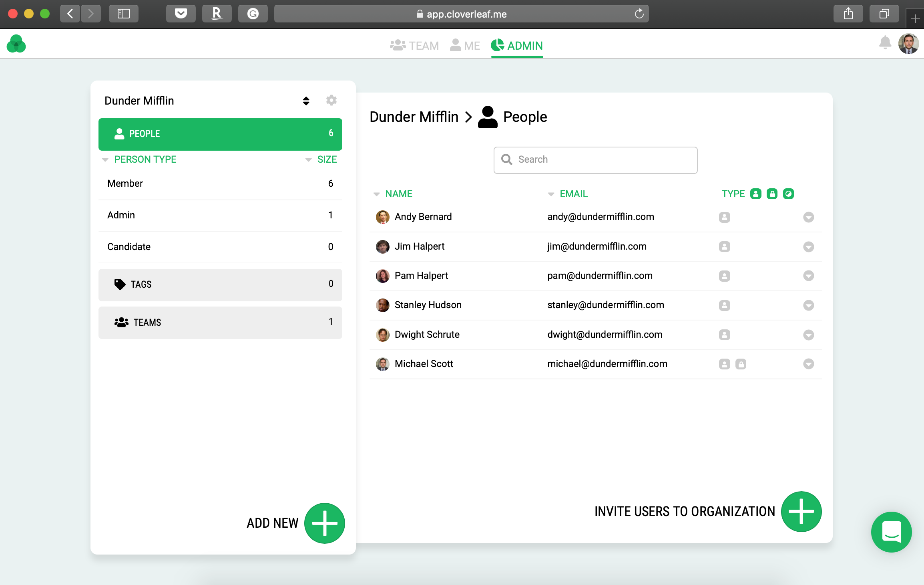The width and height of the screenshot is (924, 585).
Task: Open a new tab with plus
Action: [915, 18]
